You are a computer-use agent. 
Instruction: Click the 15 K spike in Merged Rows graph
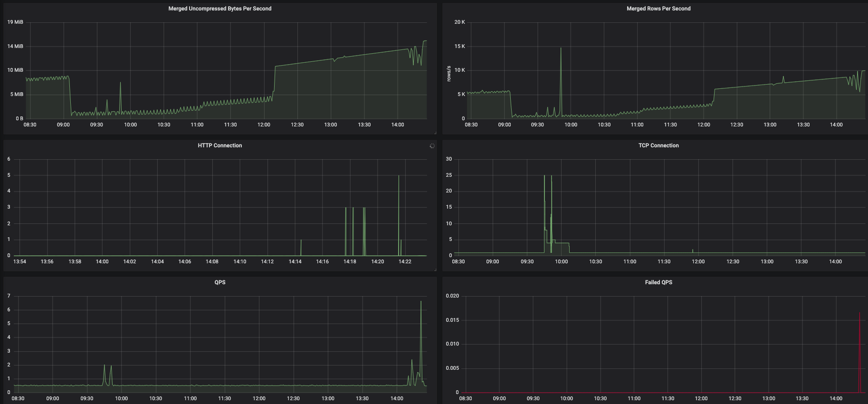tap(561, 82)
